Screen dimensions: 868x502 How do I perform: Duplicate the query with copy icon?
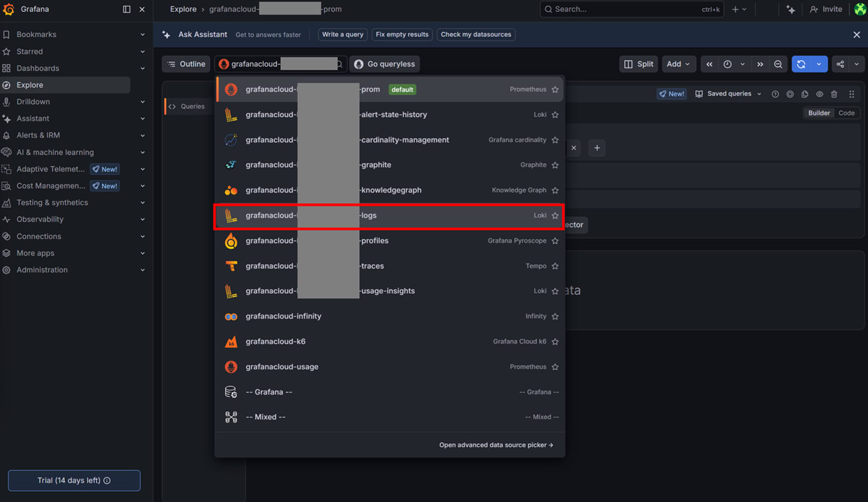pyautogui.click(x=805, y=94)
